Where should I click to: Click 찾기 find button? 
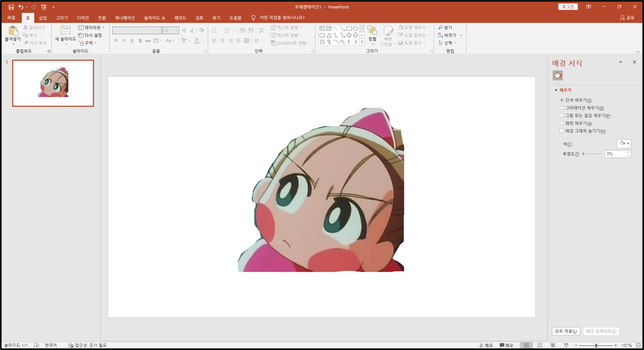click(x=445, y=28)
